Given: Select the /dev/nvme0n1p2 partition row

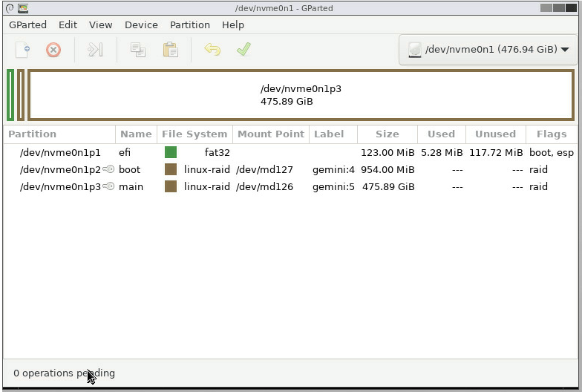Looking at the screenshot, I should [291, 169].
